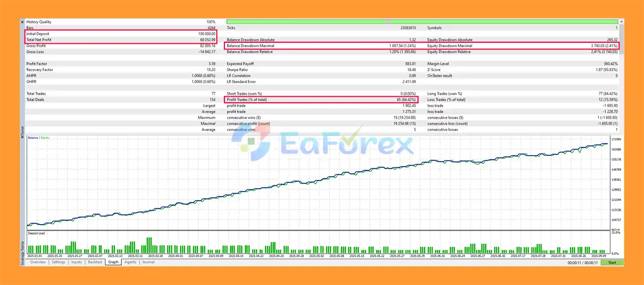Switch to the Overview tab

click(38, 262)
